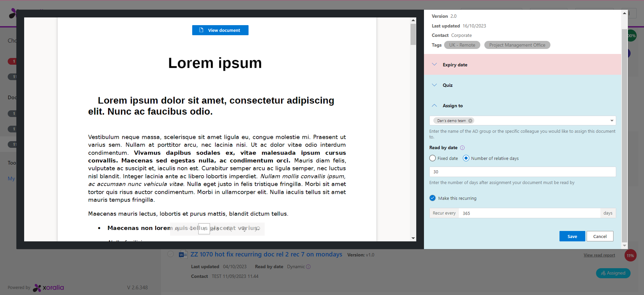This screenshot has height=295, width=644.
Task: Click the Project Management Office tag
Action: 517,45
